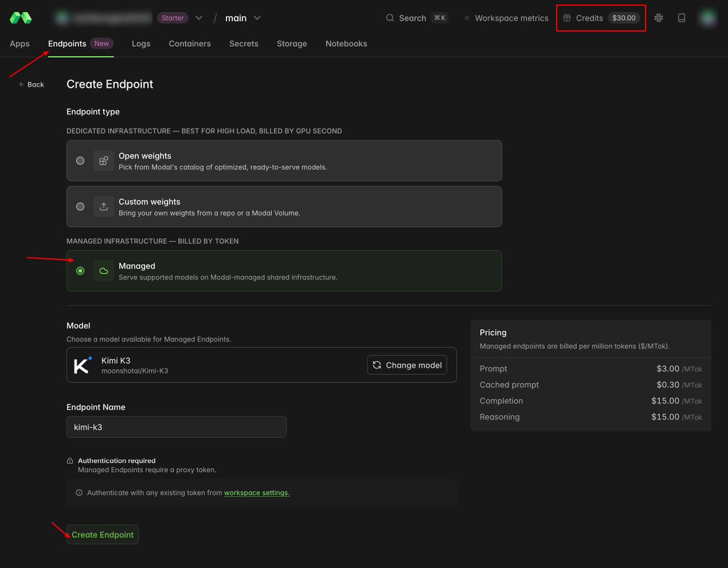Click the Managed cloud icon
The image size is (728, 568).
pyautogui.click(x=104, y=271)
